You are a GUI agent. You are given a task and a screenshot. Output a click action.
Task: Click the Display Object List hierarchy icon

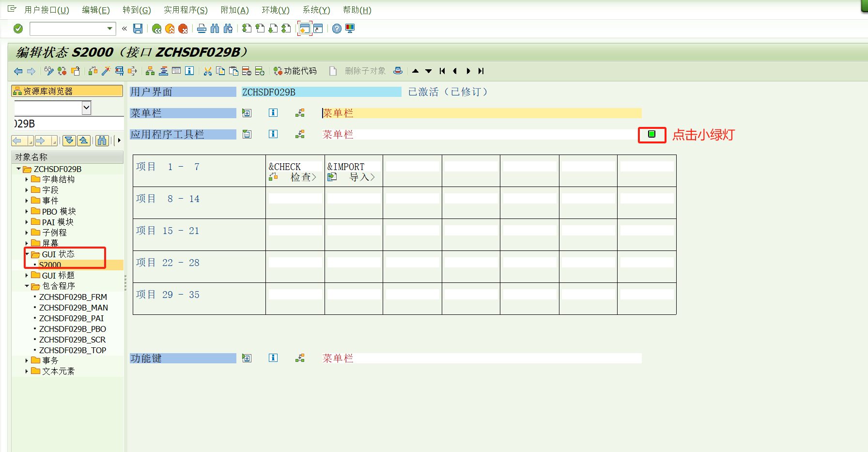pos(150,71)
